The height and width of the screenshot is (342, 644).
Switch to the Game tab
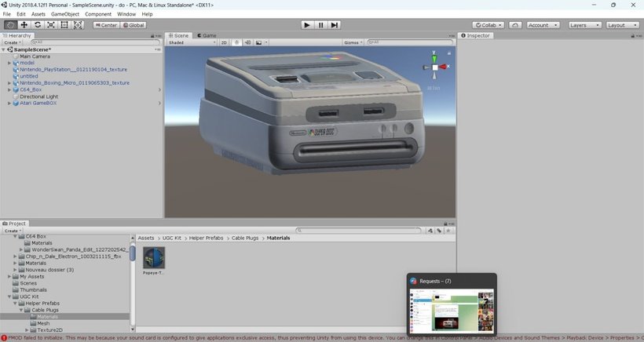[207, 35]
